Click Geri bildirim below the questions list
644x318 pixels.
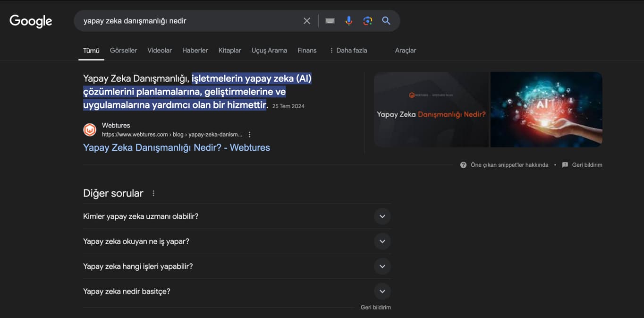(x=376, y=307)
